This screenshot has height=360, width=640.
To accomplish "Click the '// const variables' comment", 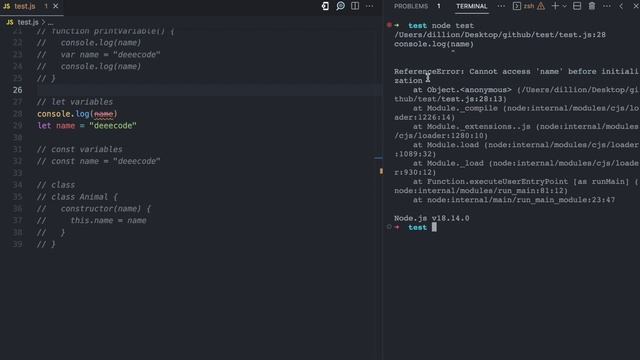I will pyautogui.click(x=80, y=149).
